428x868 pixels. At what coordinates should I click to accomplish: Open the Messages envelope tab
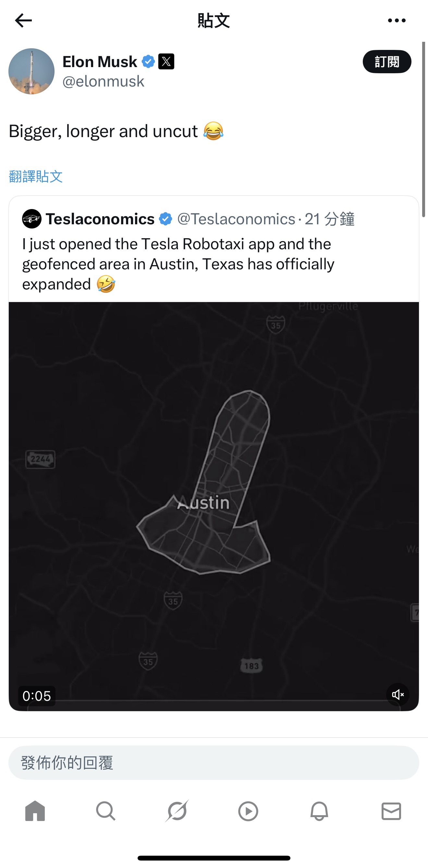point(391,811)
